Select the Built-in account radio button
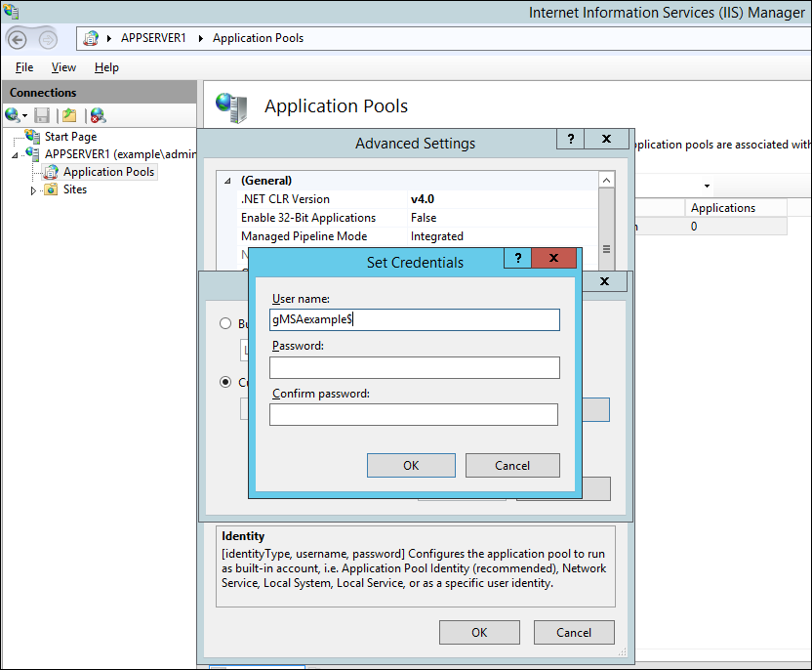Screen dimensions: 812x670 225,323
